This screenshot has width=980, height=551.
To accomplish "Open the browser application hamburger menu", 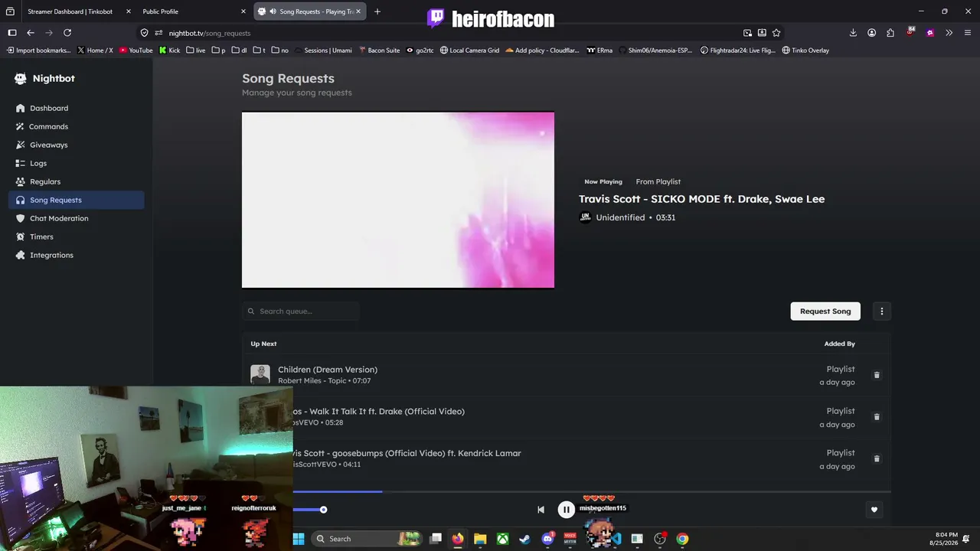I will coord(969,33).
